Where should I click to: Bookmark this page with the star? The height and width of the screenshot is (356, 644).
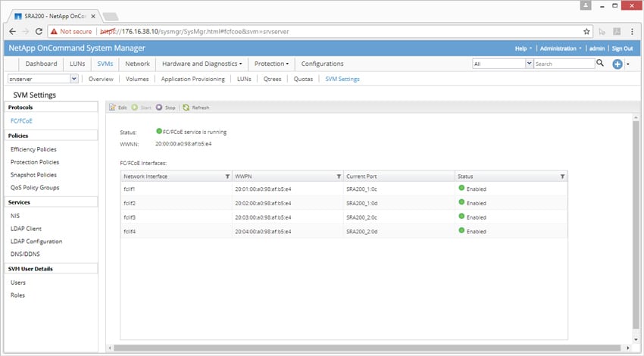(x=586, y=32)
